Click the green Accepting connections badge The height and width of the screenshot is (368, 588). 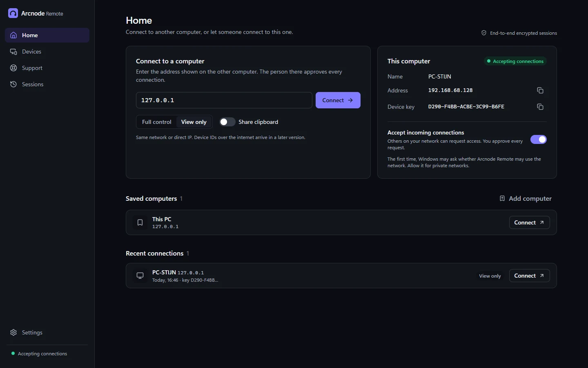(x=515, y=61)
